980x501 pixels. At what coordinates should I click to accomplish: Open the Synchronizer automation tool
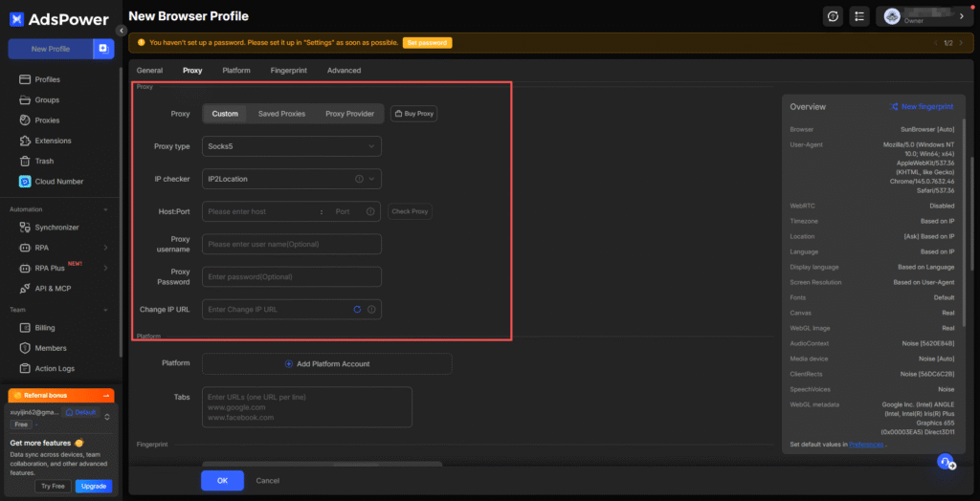(x=56, y=228)
